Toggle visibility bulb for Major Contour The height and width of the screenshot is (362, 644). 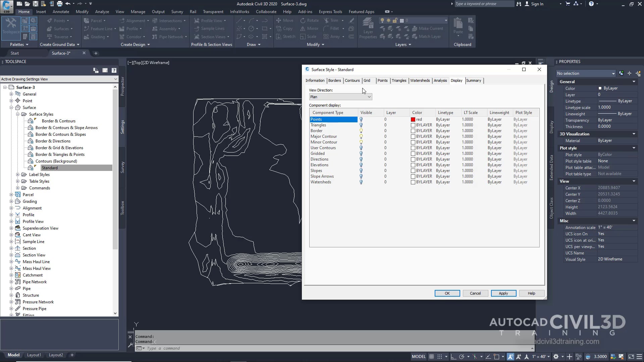pos(361,136)
